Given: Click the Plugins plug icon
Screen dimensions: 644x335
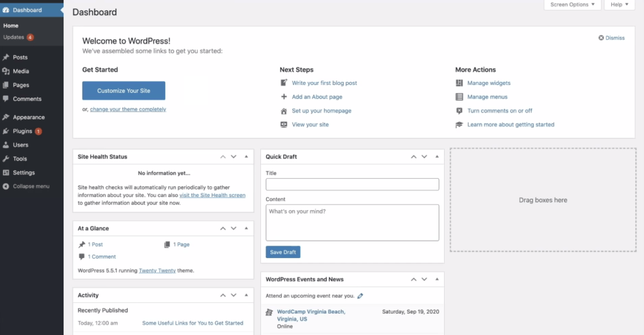Looking at the screenshot, I should 6,131.
